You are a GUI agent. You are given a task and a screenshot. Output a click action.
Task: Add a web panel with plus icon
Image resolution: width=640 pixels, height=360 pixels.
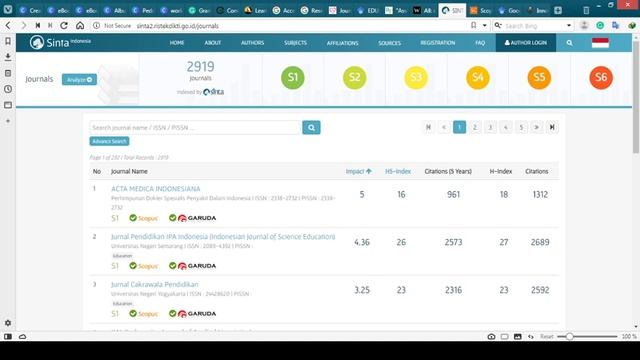click(8, 121)
